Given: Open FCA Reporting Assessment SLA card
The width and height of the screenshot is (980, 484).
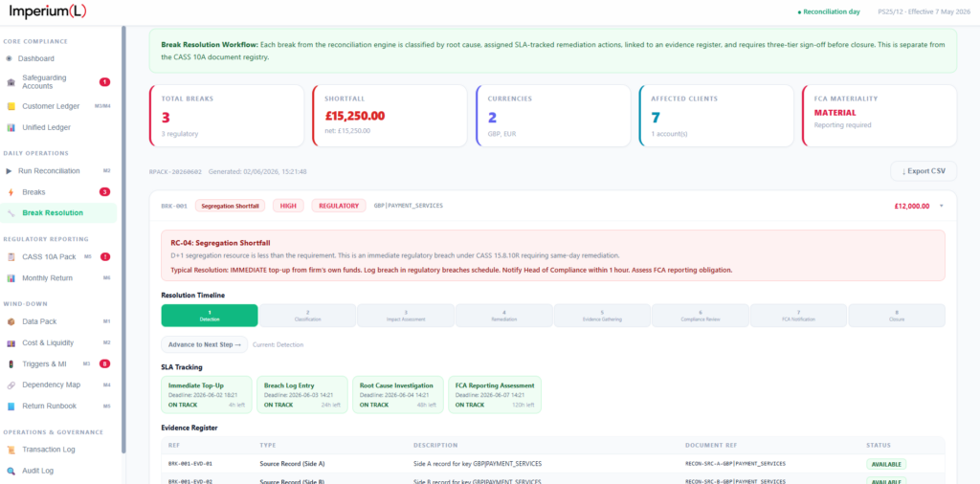Looking at the screenshot, I should pyautogui.click(x=495, y=395).
